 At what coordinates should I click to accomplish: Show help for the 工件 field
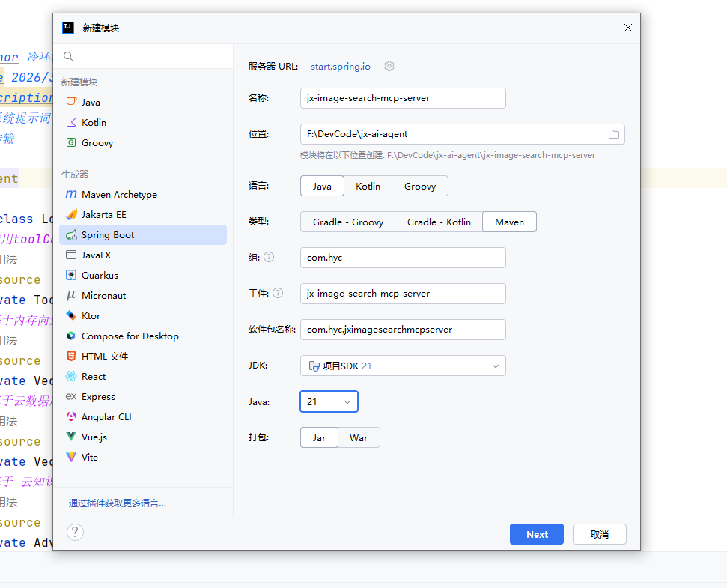tap(278, 293)
